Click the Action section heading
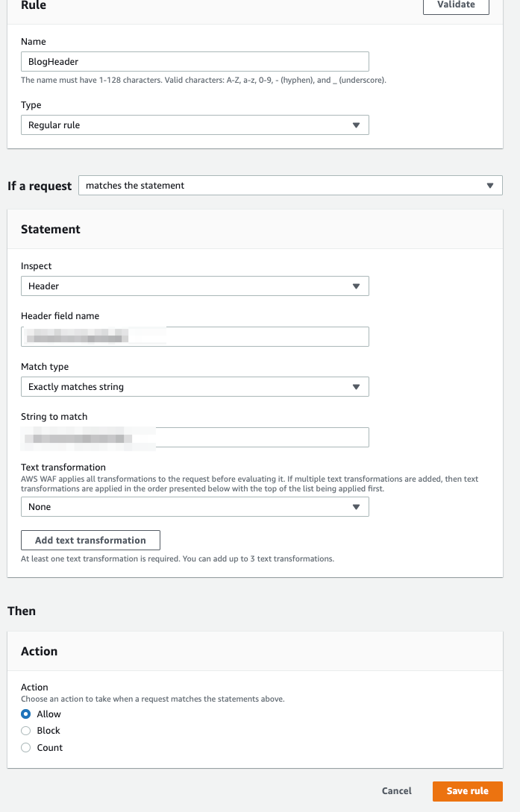This screenshot has width=520, height=812. pos(39,652)
